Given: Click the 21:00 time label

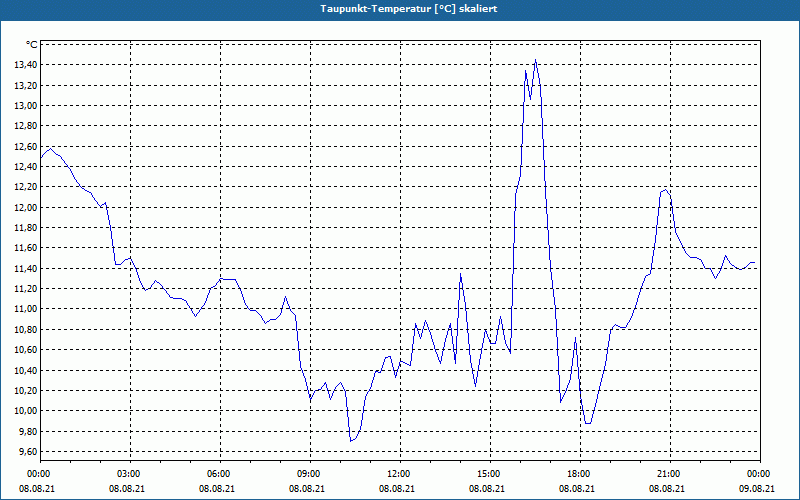Looking at the screenshot, I should pyautogui.click(x=670, y=473).
